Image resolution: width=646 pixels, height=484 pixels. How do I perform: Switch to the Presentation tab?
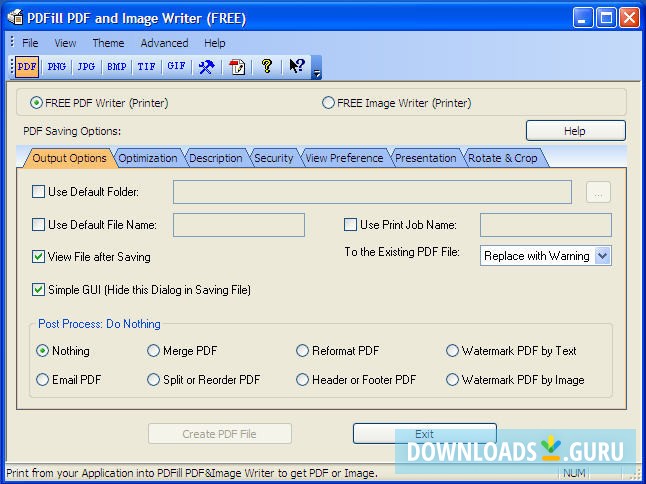point(426,158)
